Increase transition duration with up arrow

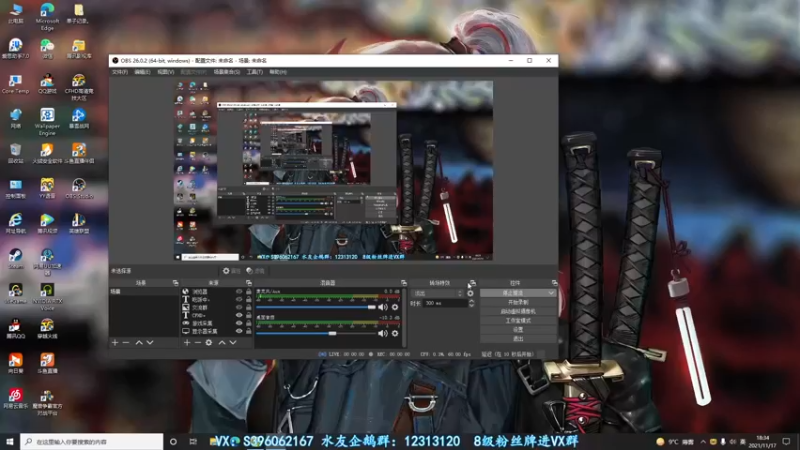(x=471, y=301)
